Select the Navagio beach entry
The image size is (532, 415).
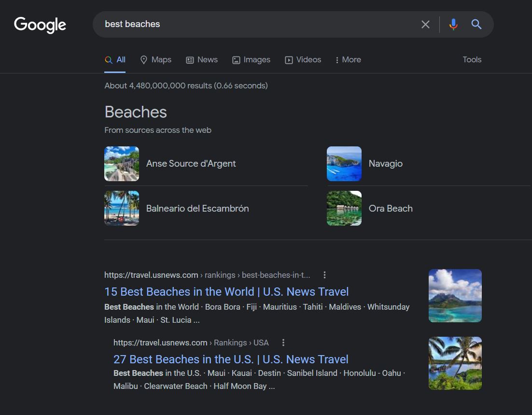(x=386, y=164)
